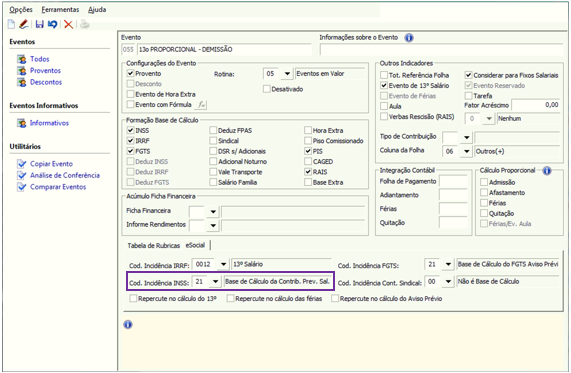Toggle the Provento checkbox
The width and height of the screenshot is (571, 373).
[130, 74]
